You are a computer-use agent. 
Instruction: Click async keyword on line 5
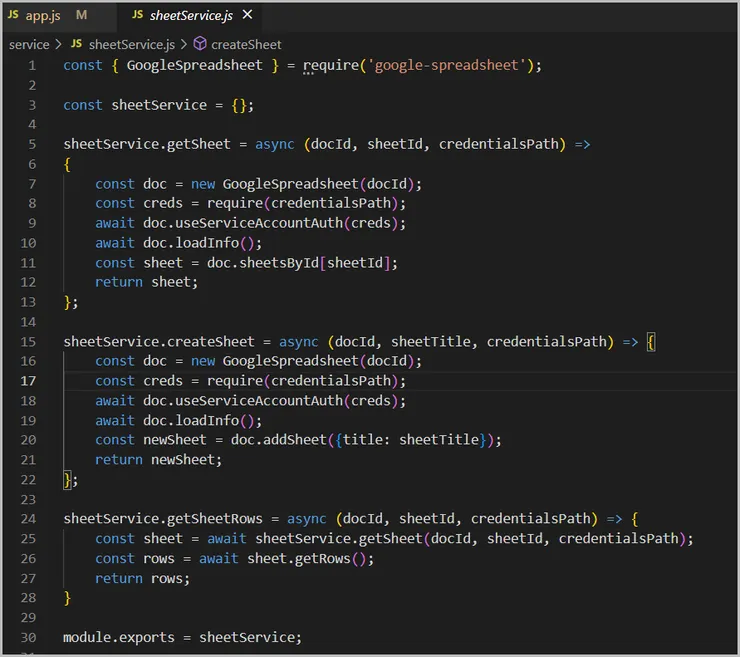[x=275, y=144]
